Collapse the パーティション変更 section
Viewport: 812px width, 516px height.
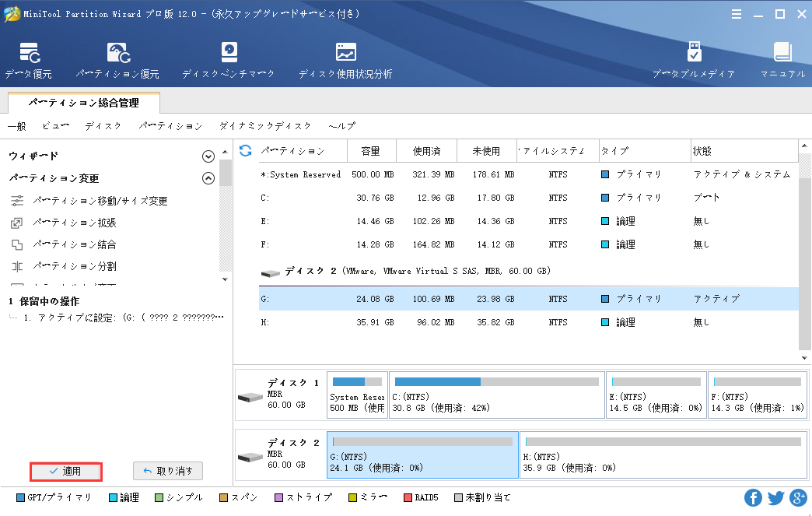coord(208,177)
